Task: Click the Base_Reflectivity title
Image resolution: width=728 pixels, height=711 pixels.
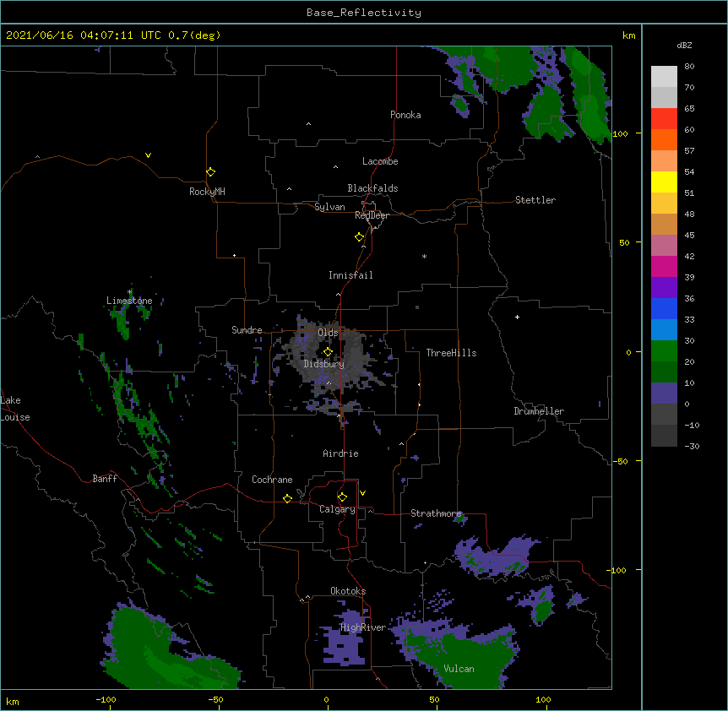Action: point(364,13)
